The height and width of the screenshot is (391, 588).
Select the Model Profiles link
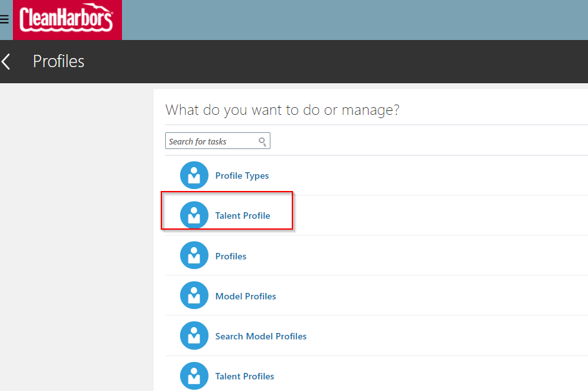pos(245,296)
